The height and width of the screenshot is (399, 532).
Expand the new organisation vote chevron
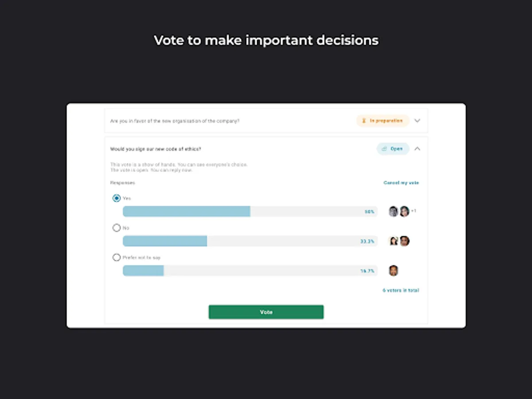[417, 121]
